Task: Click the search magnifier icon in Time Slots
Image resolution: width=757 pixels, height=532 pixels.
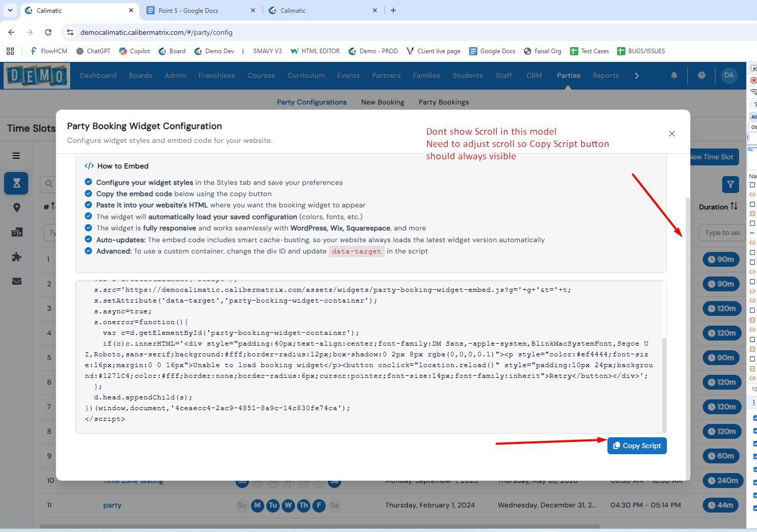Action: click(49, 184)
